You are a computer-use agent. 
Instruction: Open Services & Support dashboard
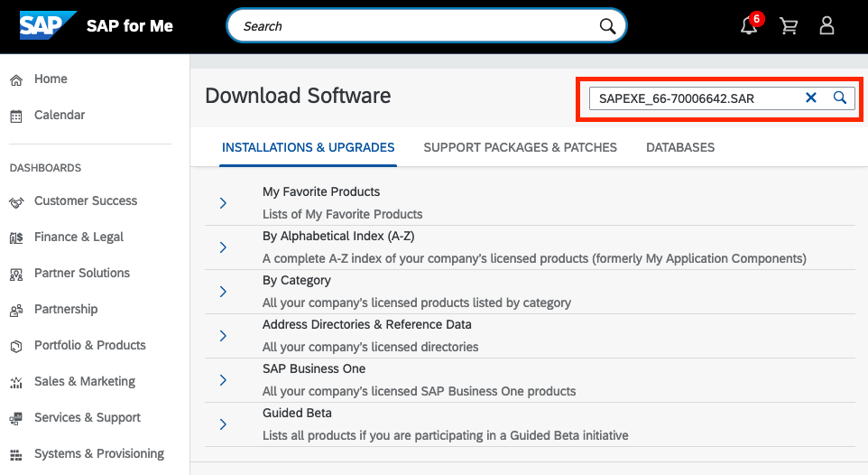88,417
